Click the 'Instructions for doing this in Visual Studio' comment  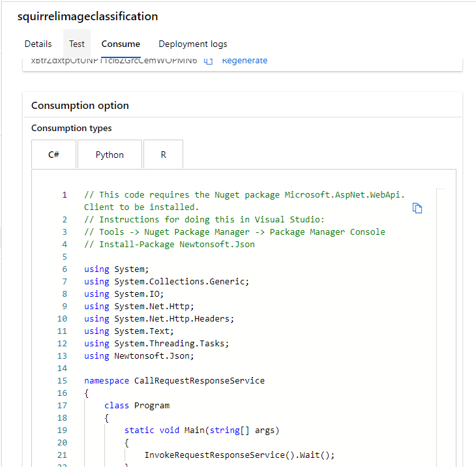[204, 220]
